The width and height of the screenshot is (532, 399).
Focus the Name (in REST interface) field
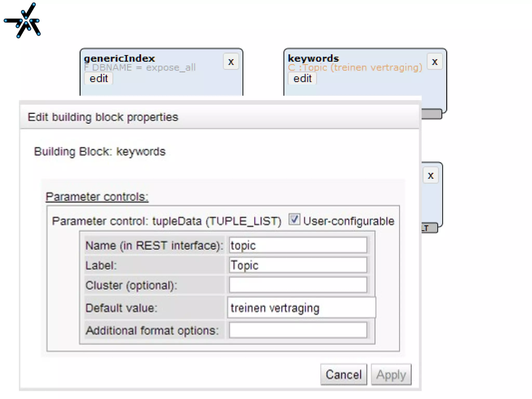point(298,245)
